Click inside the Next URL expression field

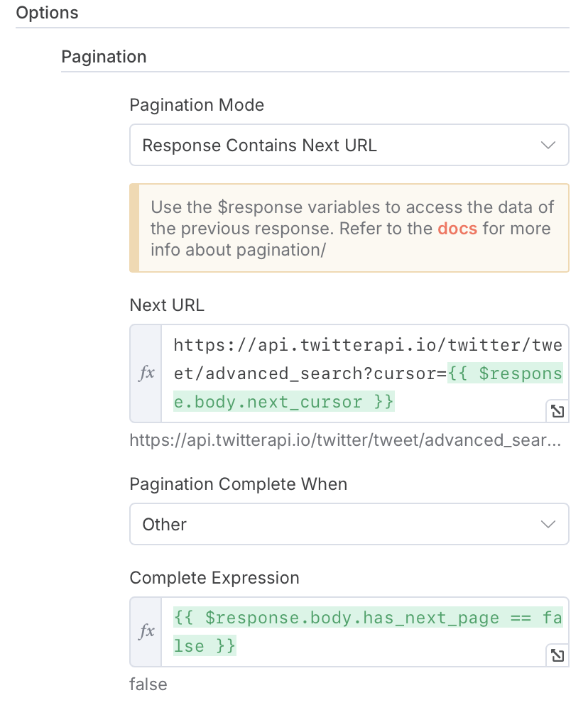pyautogui.click(x=365, y=373)
